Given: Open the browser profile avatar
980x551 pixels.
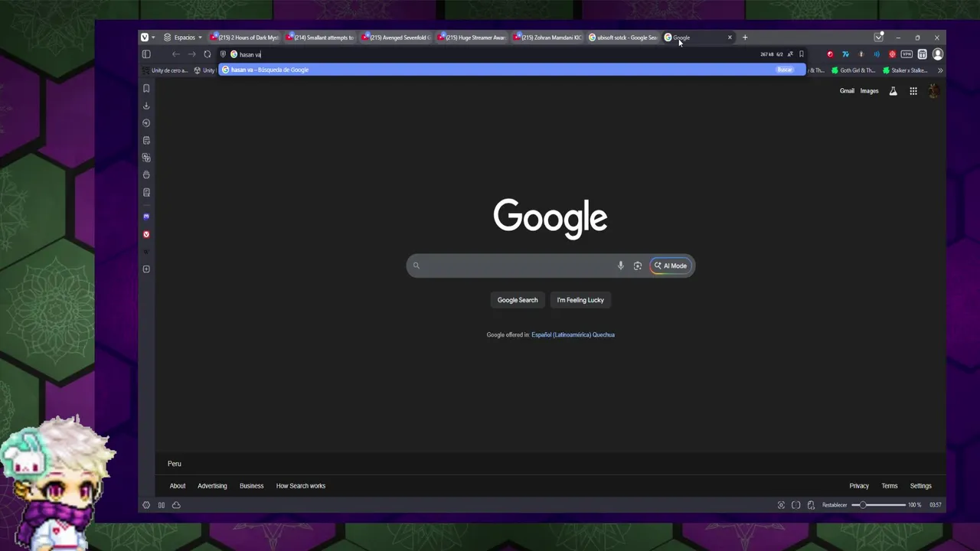Looking at the screenshot, I should coord(938,54).
